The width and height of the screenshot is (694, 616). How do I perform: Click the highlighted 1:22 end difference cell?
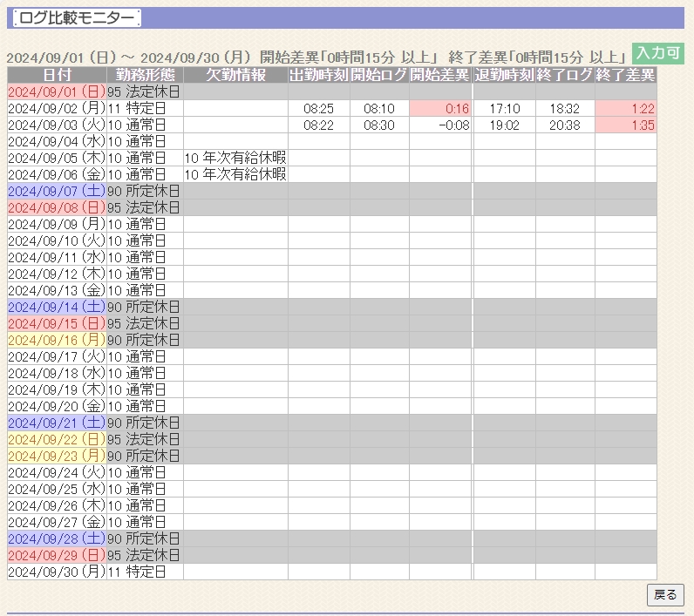point(625,109)
